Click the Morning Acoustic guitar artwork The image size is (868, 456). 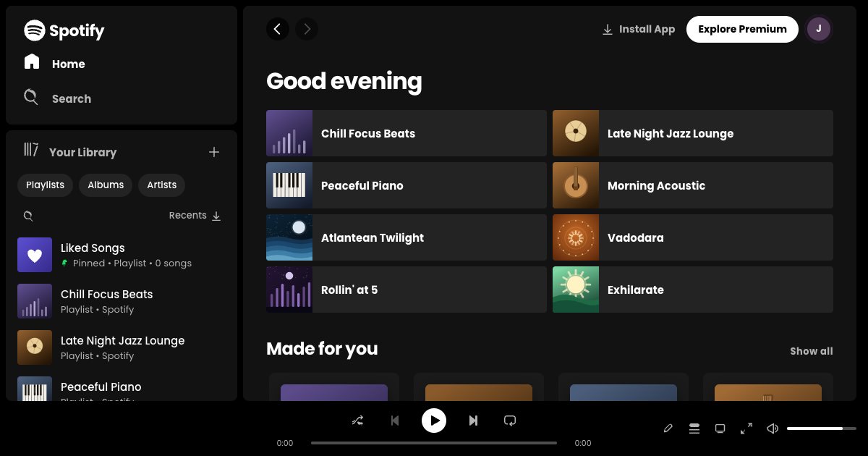pyautogui.click(x=576, y=185)
